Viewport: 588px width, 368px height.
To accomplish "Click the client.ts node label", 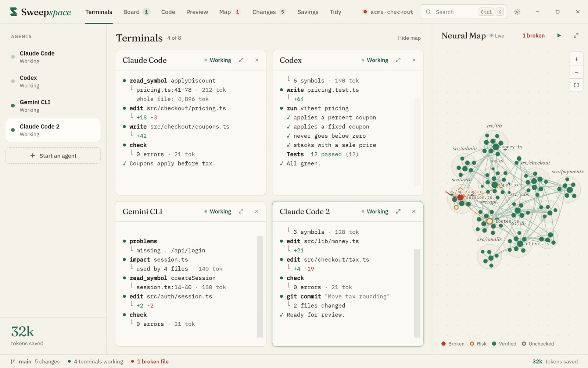I will coord(537,244).
